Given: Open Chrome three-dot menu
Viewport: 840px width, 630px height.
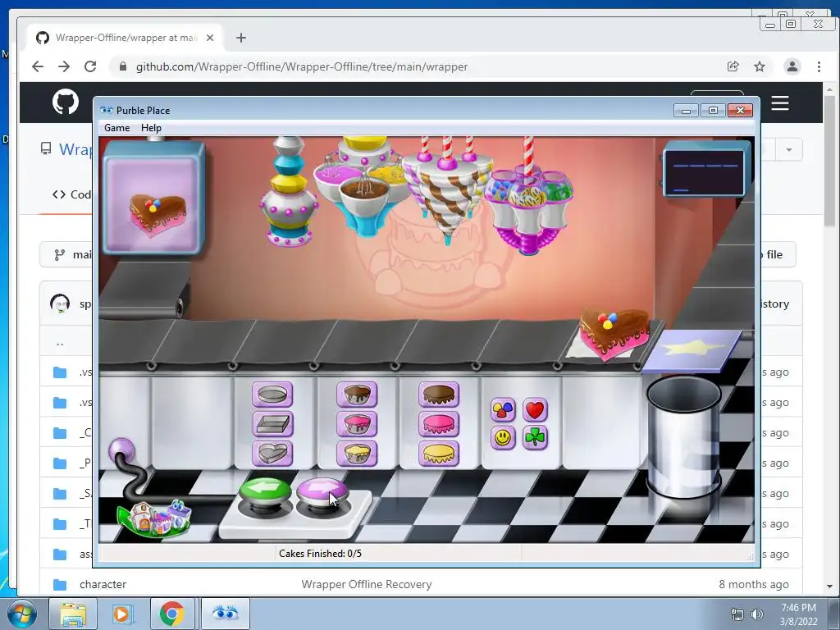Looking at the screenshot, I should [819, 66].
